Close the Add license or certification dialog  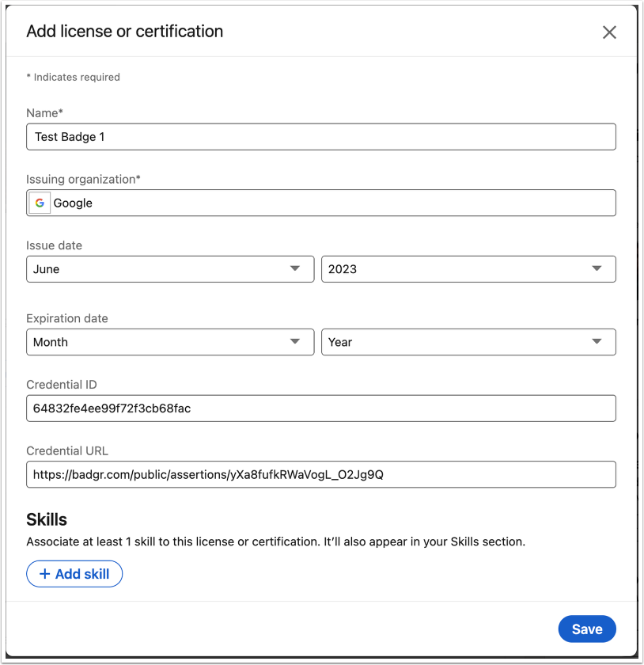[x=609, y=32]
